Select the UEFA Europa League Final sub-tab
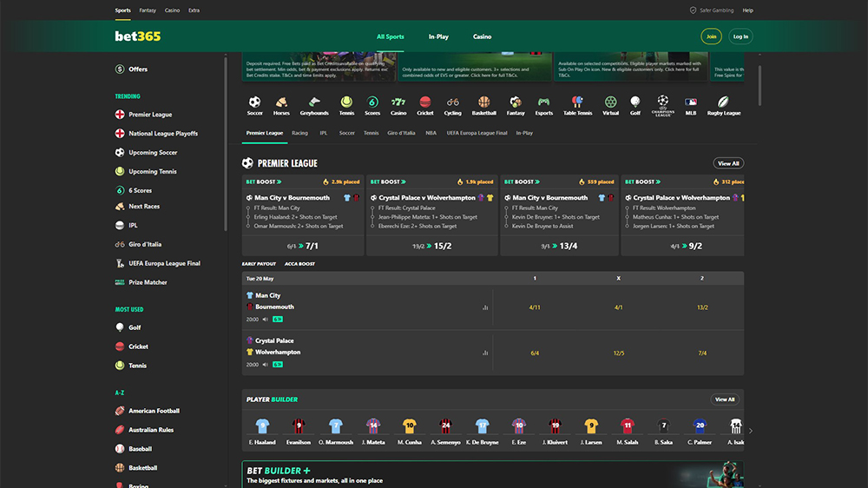Viewport: 868px width, 488px height. click(x=477, y=133)
